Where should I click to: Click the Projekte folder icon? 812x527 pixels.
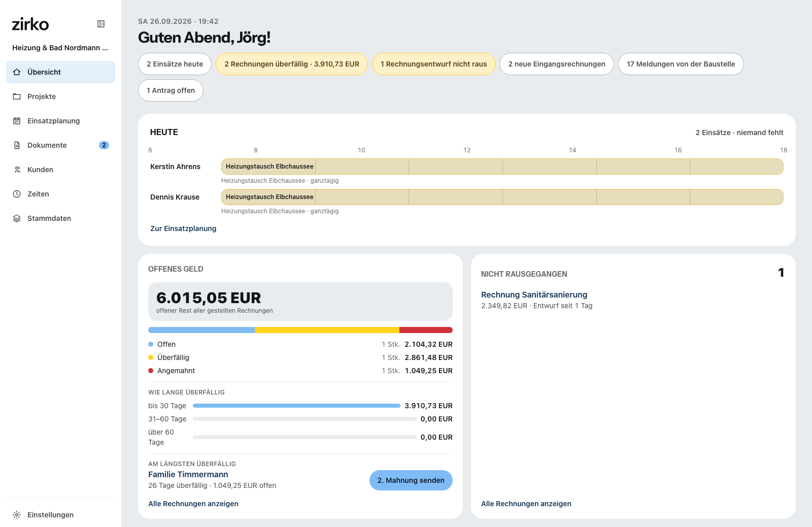point(17,96)
